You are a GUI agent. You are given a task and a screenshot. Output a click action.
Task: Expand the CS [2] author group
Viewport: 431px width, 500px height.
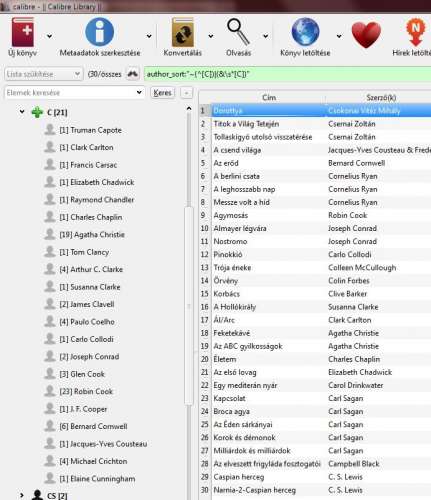pyautogui.click(x=22, y=495)
